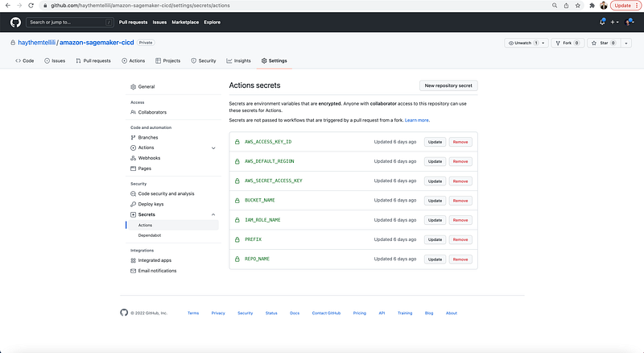
Task: Open the Actions repository tab
Action: pyautogui.click(x=133, y=60)
